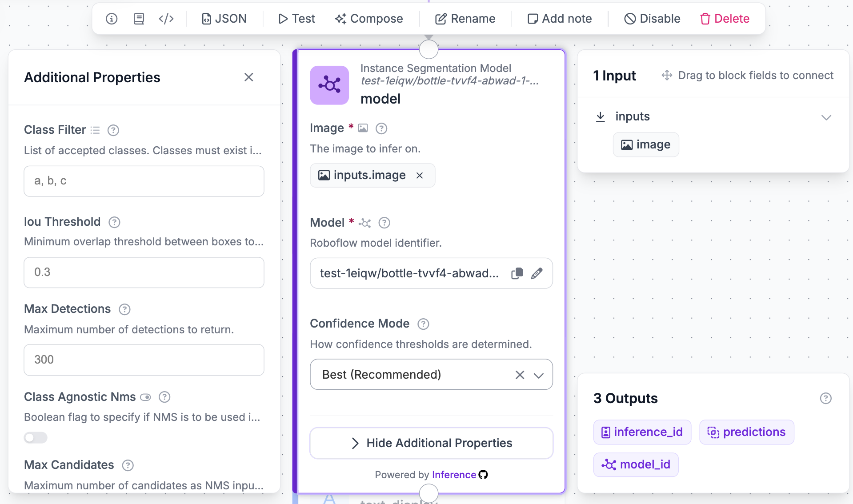Show help for Iou Threshold
853x504 pixels.
115,222
